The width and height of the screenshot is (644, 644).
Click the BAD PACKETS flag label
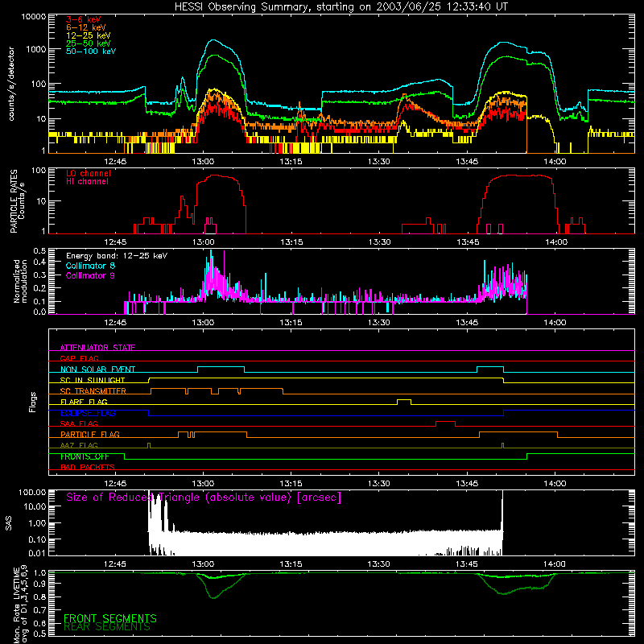tap(88, 467)
